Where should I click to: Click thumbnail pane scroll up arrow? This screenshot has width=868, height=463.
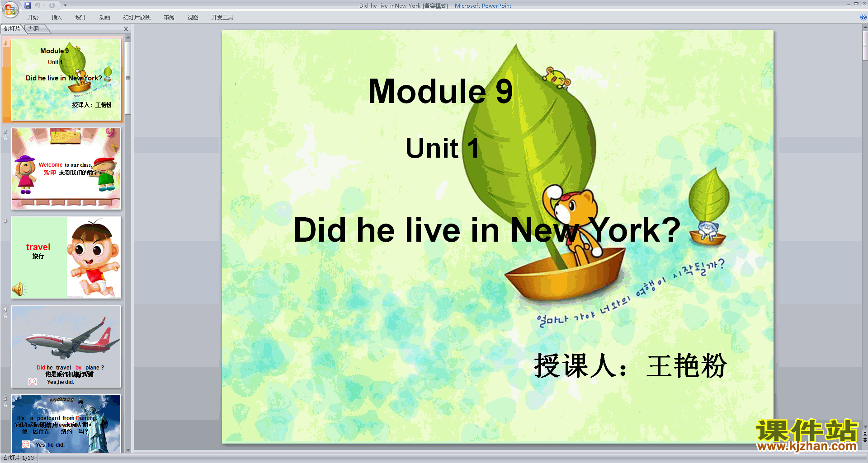[128, 37]
